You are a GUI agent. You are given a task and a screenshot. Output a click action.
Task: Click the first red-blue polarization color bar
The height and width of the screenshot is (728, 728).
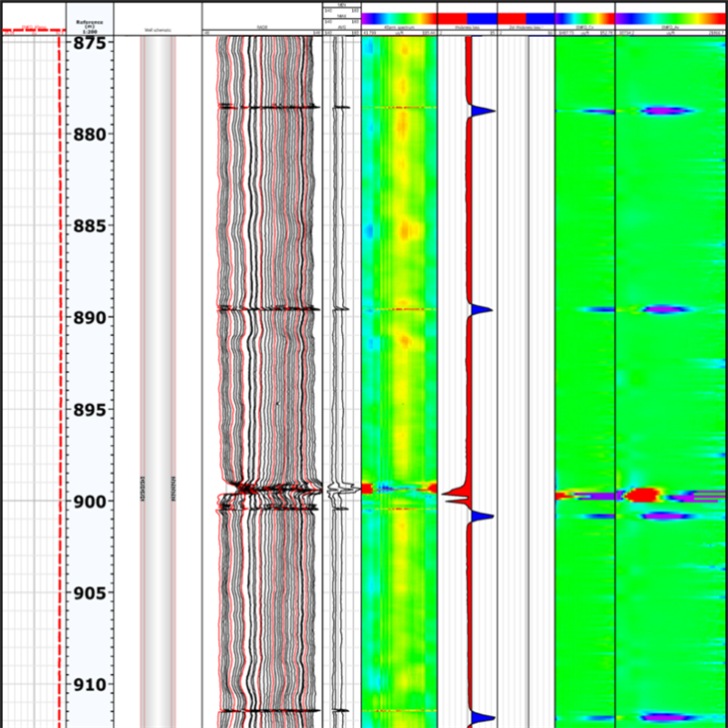coord(467,18)
